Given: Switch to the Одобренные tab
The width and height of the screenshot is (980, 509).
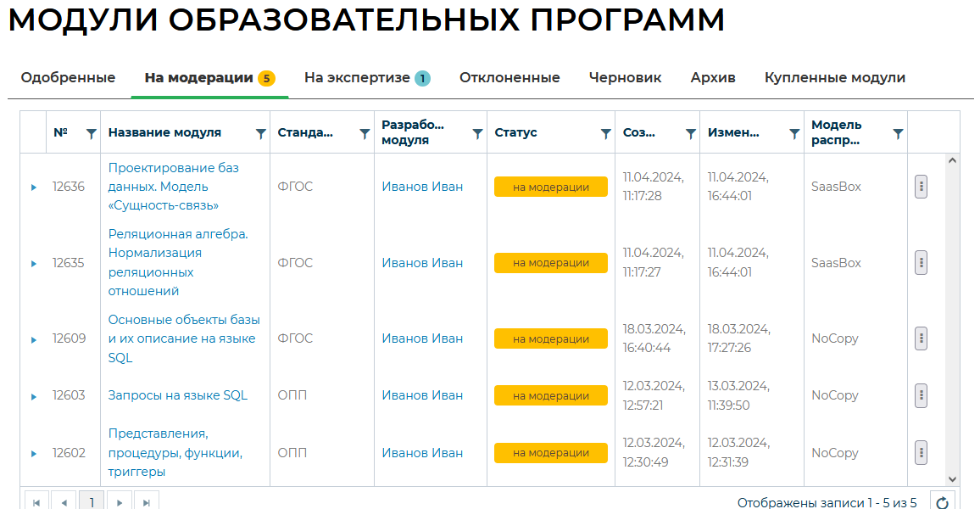Looking at the screenshot, I should 68,78.
